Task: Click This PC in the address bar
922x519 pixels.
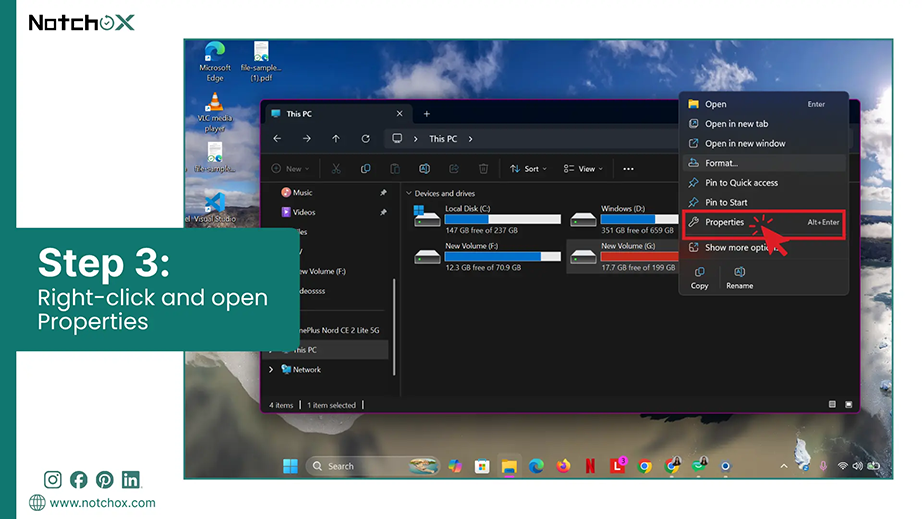Action: (443, 139)
